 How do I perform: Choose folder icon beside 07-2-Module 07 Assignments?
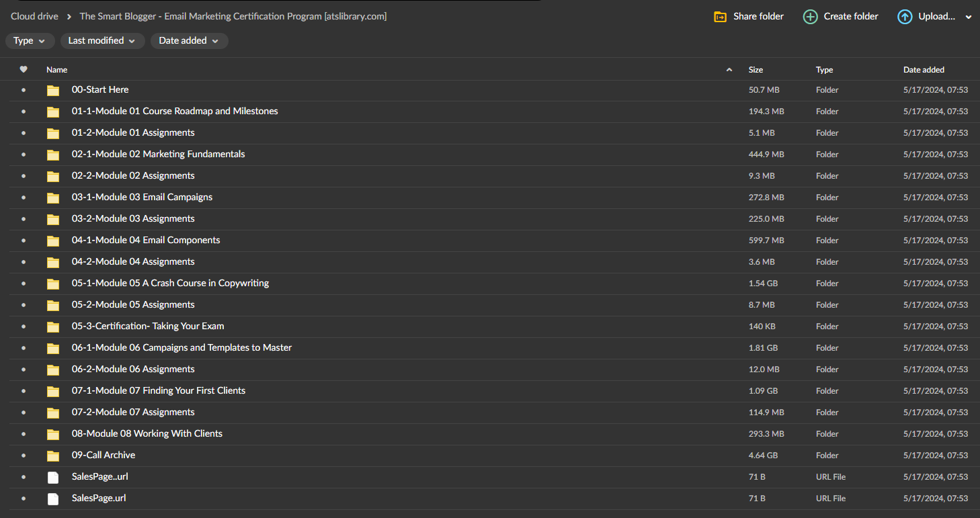tap(53, 413)
